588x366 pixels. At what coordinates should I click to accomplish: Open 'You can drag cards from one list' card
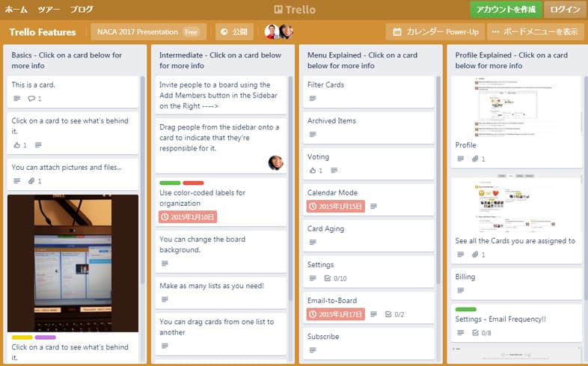coord(221,334)
